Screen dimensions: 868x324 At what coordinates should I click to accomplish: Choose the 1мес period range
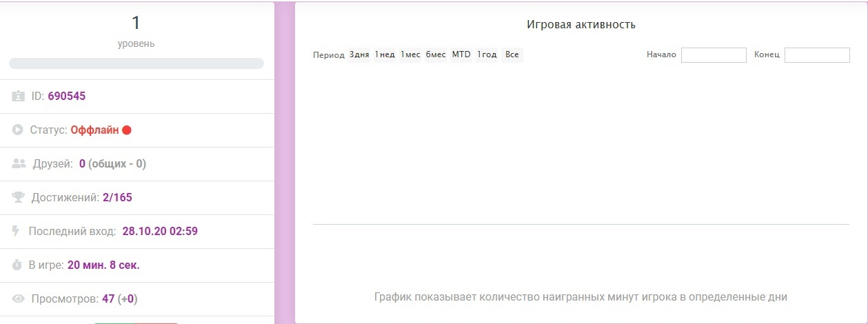(x=410, y=55)
